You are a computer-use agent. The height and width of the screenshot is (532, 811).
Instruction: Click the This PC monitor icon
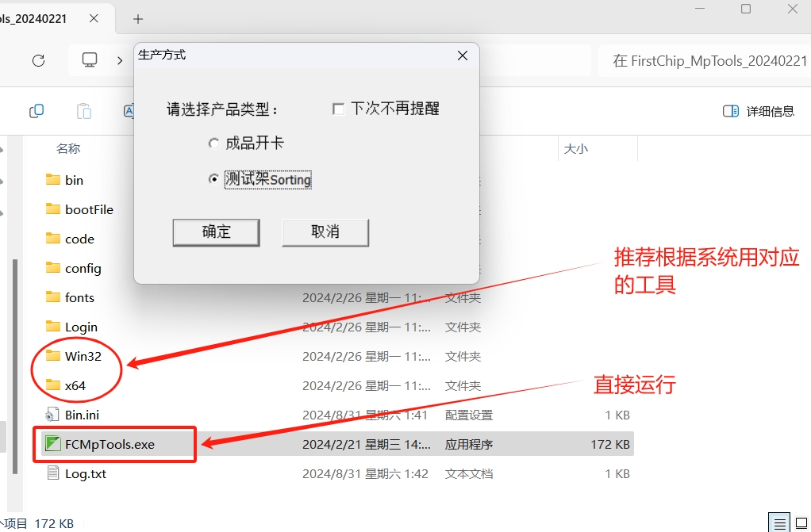pyautogui.click(x=90, y=60)
